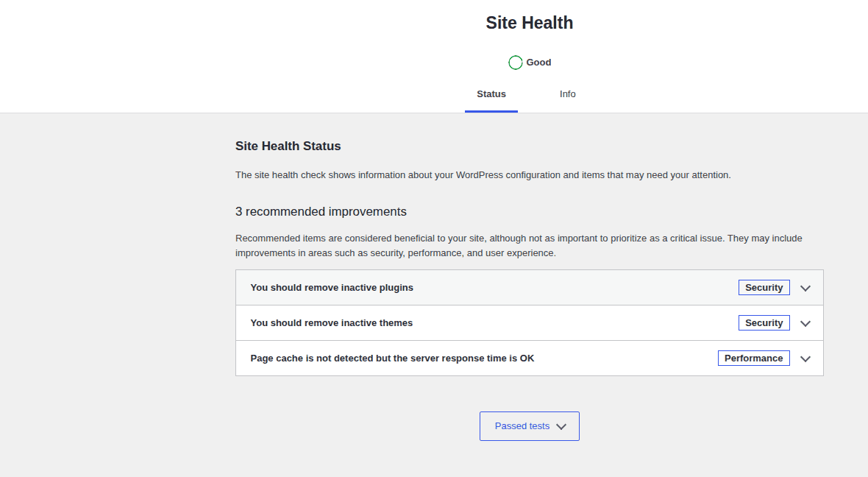Expand 'You should remove inactive plugins' row
Screen dimensions: 868x477
tap(529, 288)
